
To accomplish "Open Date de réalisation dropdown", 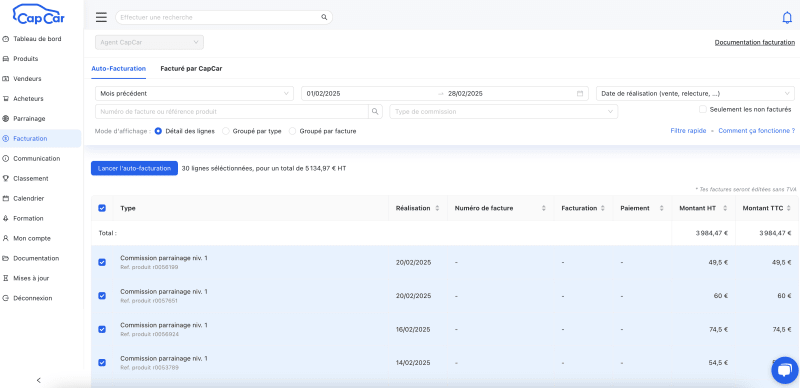I will tap(695, 93).
